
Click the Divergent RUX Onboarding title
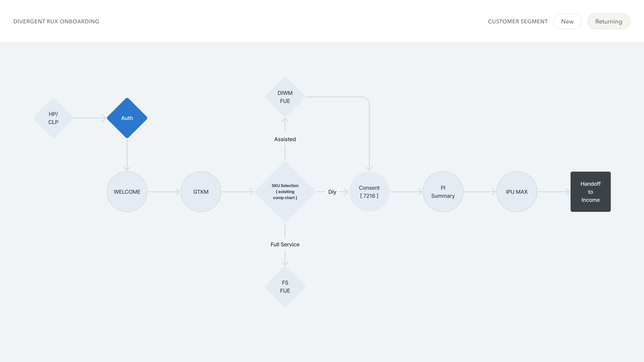click(x=56, y=21)
